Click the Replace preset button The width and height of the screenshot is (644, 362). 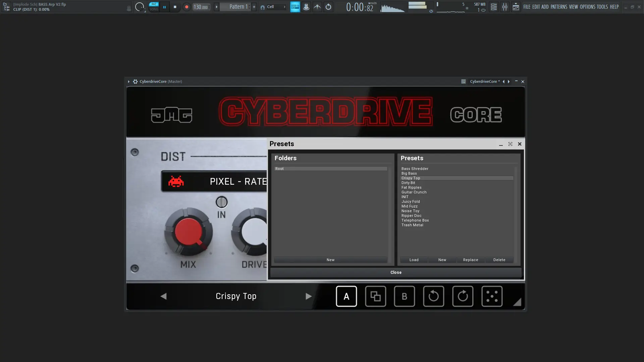(x=470, y=260)
